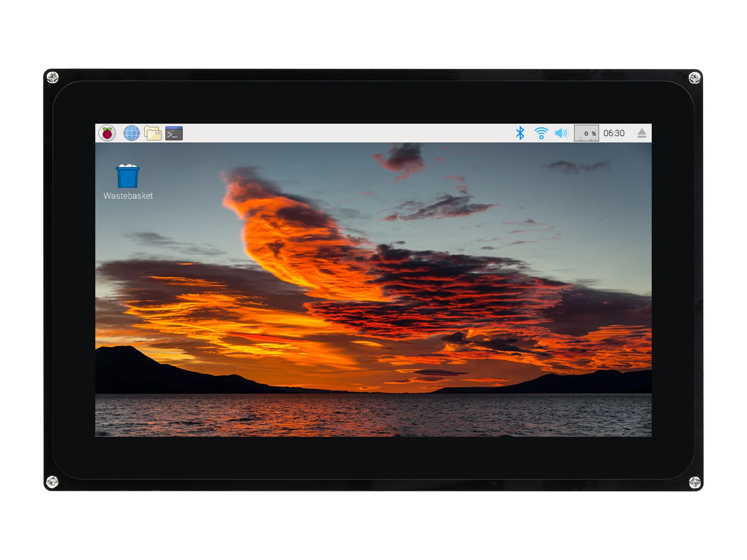
Task: Open the File Manager
Action: tap(153, 133)
